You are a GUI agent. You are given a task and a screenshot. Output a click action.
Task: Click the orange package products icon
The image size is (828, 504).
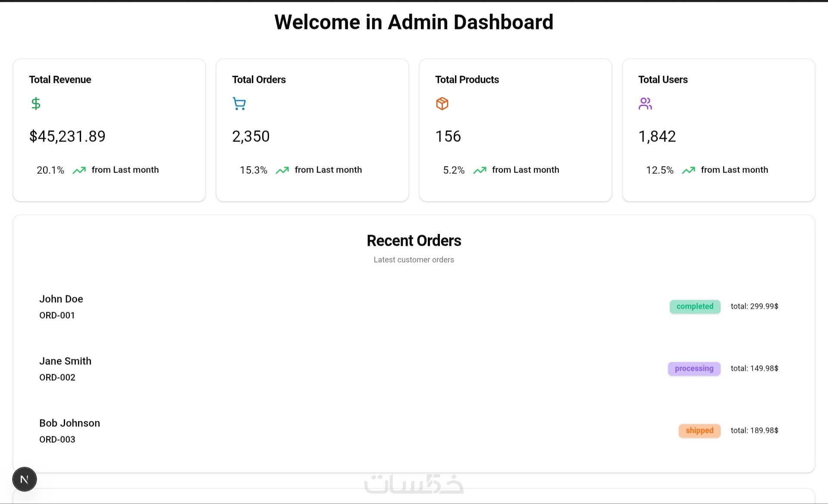(x=442, y=103)
